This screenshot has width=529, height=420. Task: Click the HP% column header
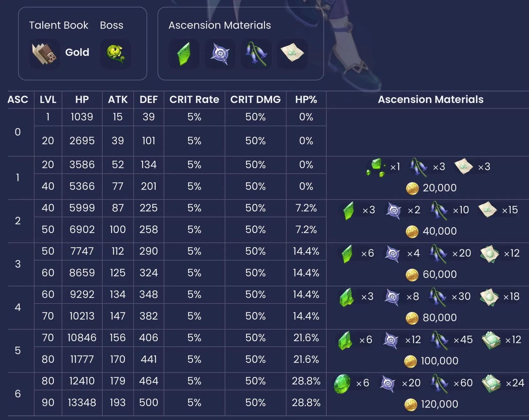(x=306, y=100)
